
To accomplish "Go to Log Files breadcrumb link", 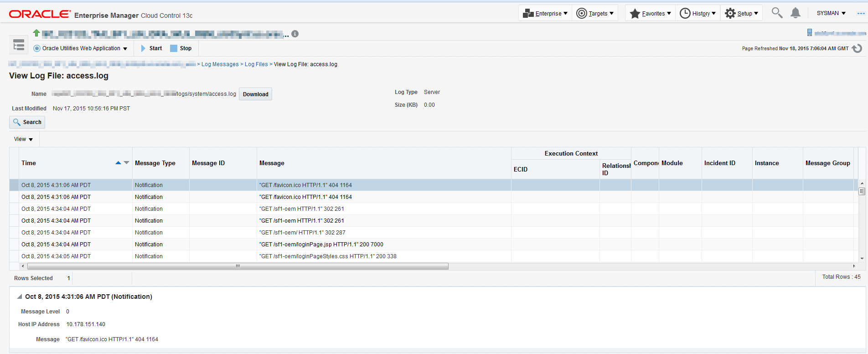I will coord(256,64).
